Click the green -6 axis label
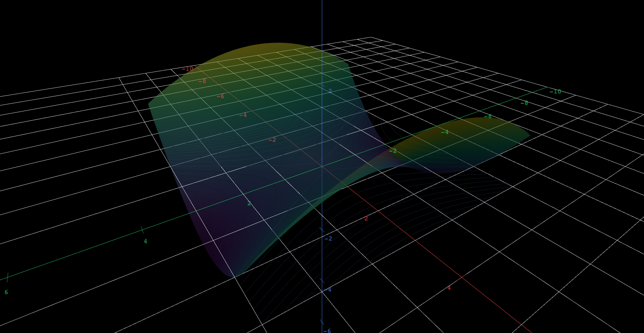This screenshot has width=644, height=333. pyautogui.click(x=488, y=116)
